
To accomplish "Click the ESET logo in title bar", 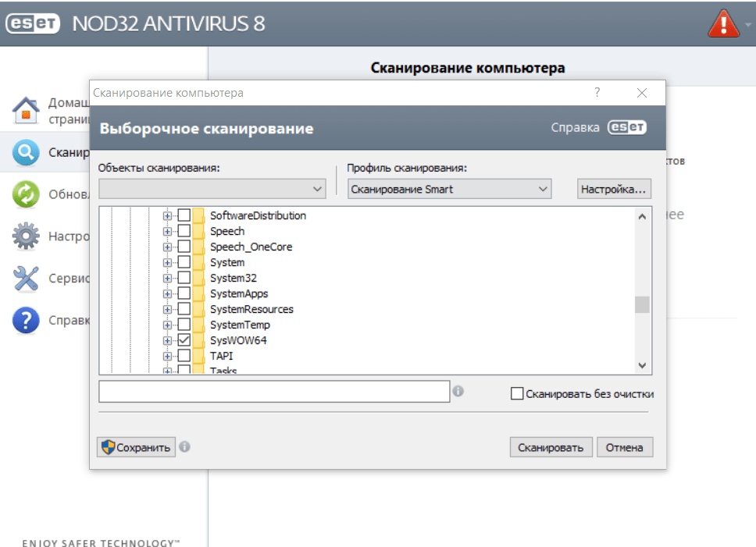I will (33, 23).
